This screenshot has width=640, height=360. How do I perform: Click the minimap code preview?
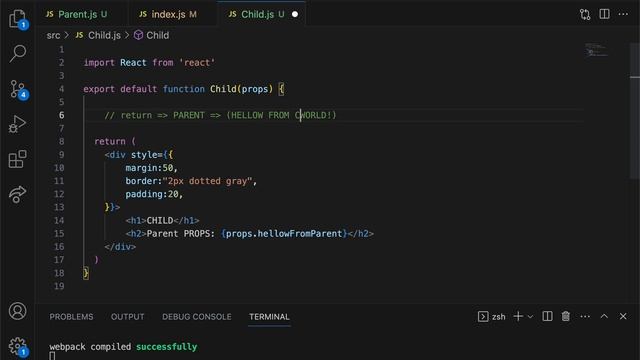(x=596, y=51)
